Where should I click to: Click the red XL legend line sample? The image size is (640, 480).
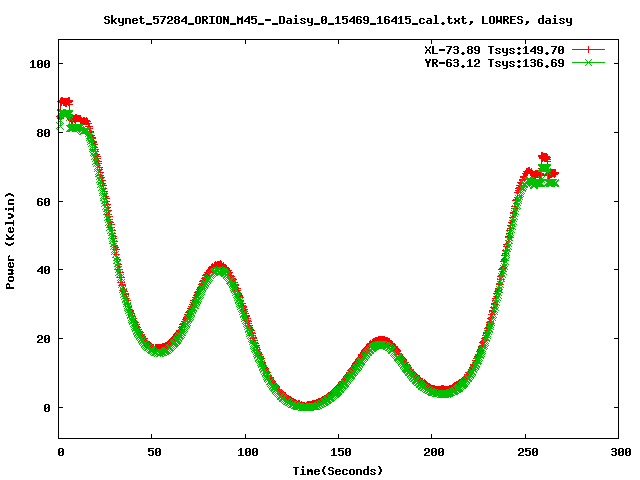(x=588, y=50)
